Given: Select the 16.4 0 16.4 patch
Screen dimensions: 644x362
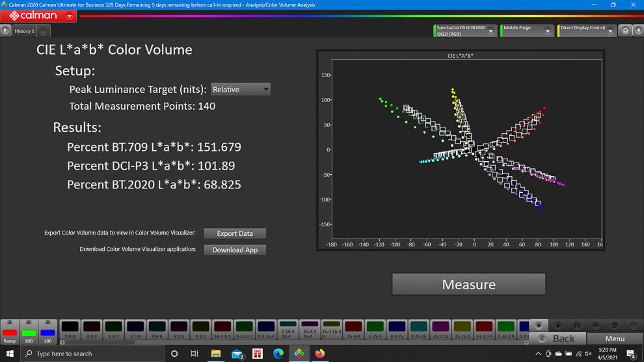Looking at the screenshot, I should 310,330.
